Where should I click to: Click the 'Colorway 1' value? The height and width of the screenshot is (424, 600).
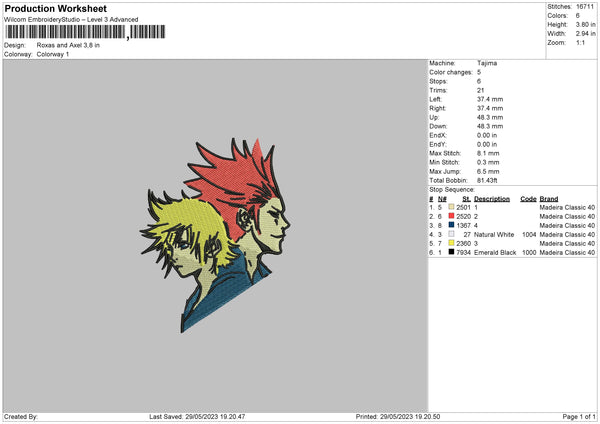[x=53, y=54]
